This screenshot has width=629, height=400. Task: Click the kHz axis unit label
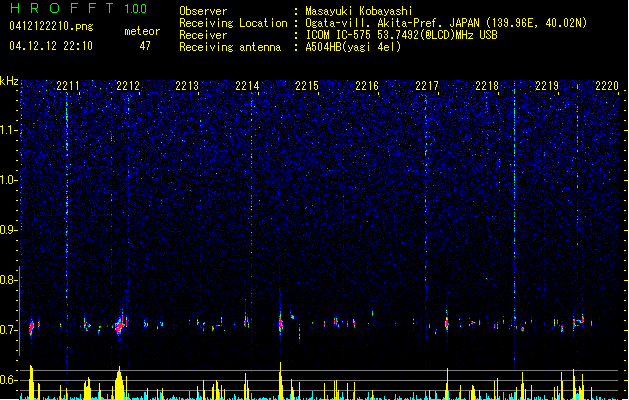(9, 81)
